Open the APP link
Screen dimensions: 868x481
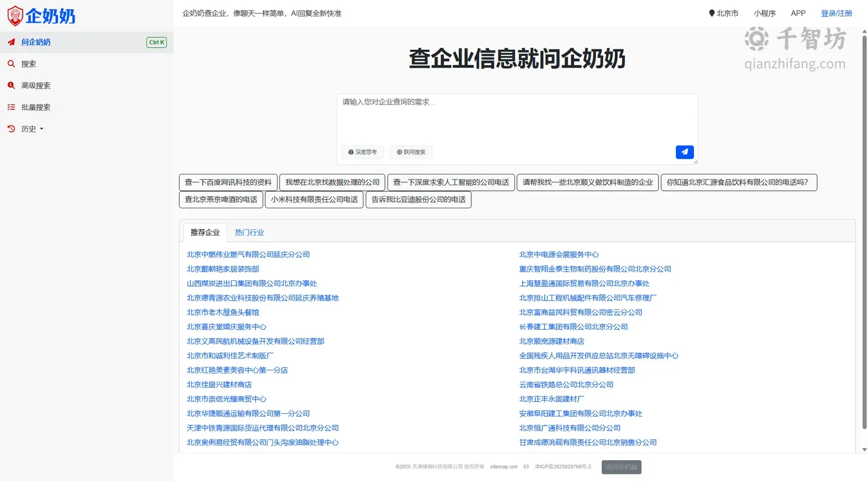point(798,13)
